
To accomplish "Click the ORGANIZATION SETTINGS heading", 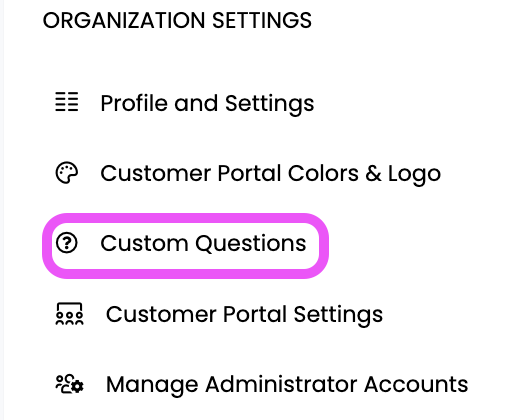I will pos(177,21).
